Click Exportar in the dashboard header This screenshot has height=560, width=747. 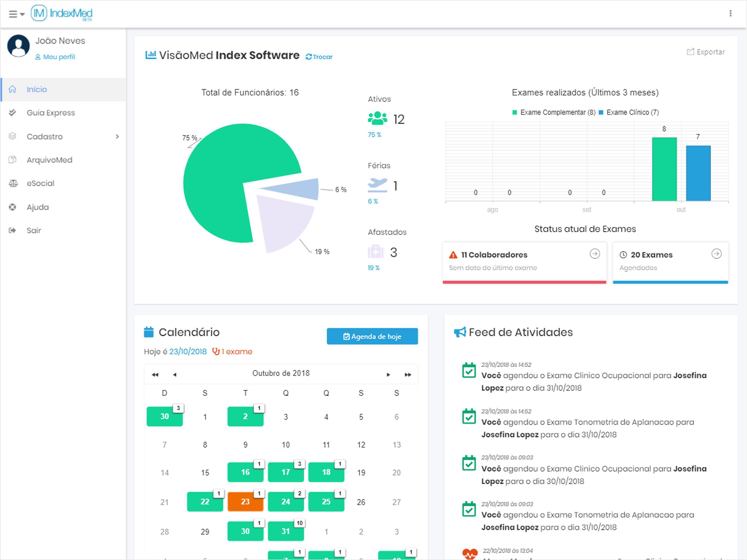pyautogui.click(x=706, y=52)
